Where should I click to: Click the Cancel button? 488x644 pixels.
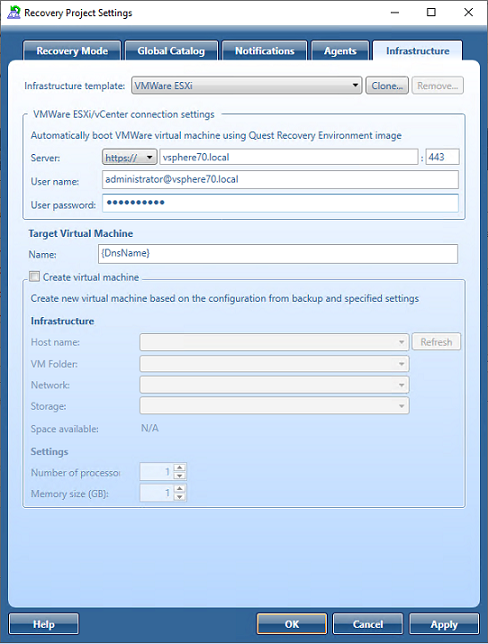(368, 624)
